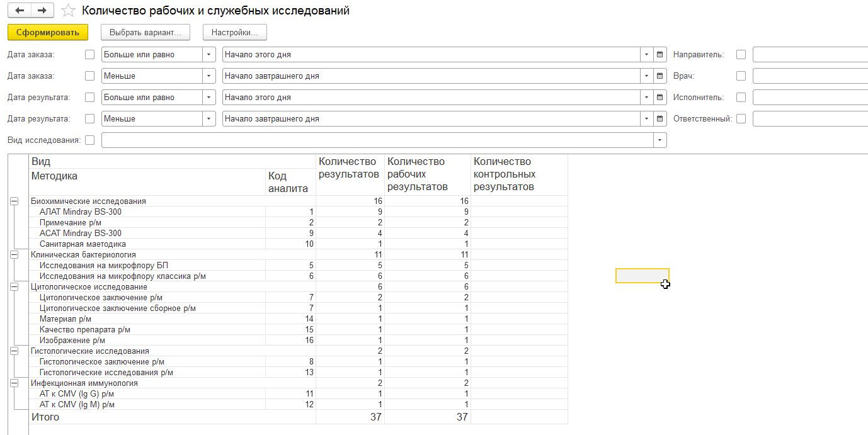This screenshot has height=435, width=868.
Task: Enable first Дата заказа filter checkbox
Action: [x=89, y=55]
